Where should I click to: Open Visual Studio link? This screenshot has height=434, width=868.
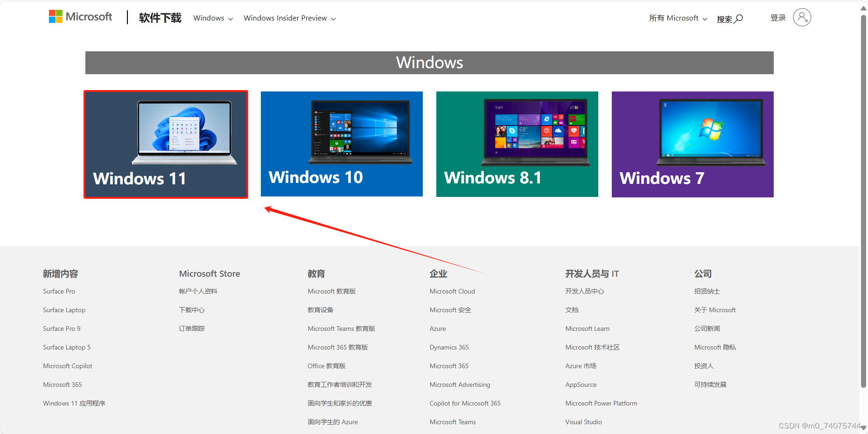tap(584, 422)
